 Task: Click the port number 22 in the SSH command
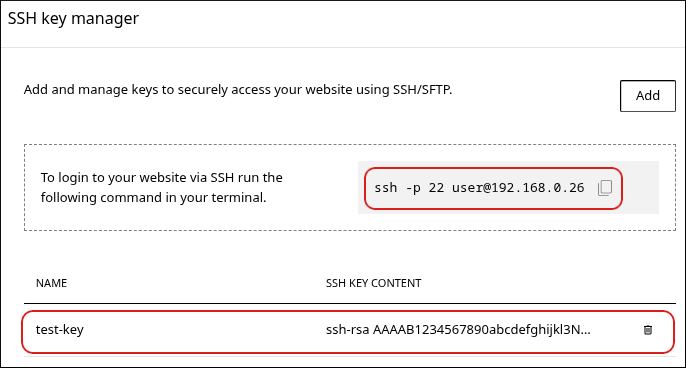(436, 188)
